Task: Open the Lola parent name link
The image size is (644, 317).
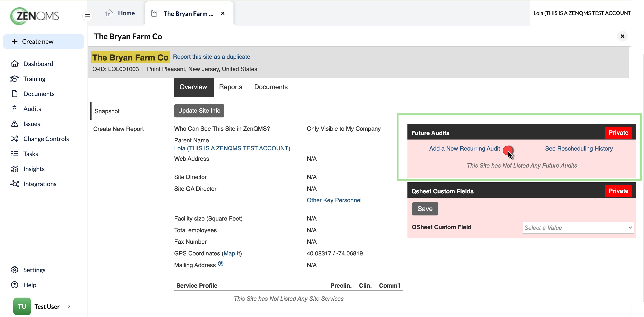Action: [232, 148]
